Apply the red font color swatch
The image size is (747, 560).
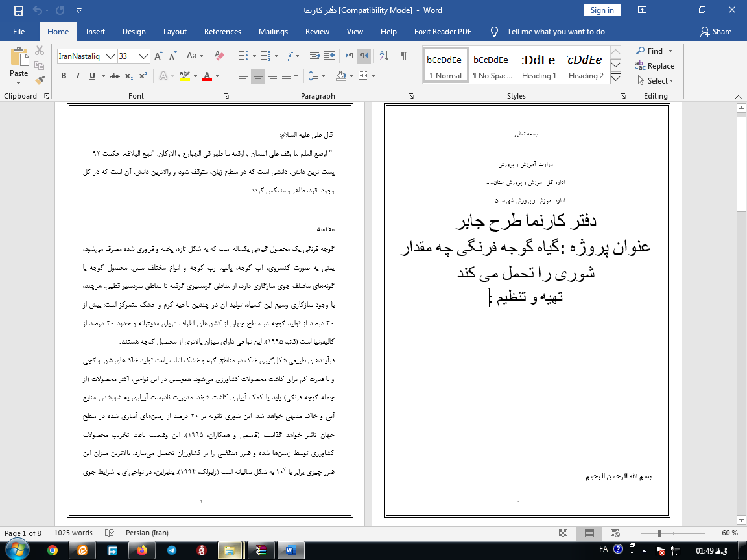(207, 76)
